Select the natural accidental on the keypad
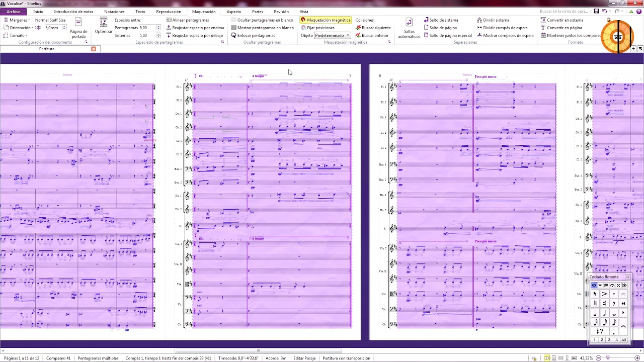The width and height of the screenshot is (644, 362). click(x=595, y=303)
